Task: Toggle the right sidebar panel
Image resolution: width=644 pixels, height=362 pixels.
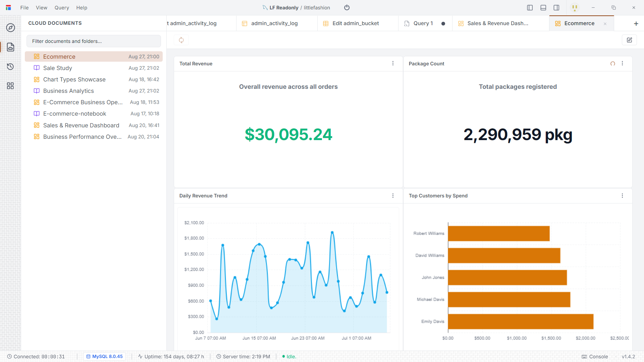Action: pos(556,7)
